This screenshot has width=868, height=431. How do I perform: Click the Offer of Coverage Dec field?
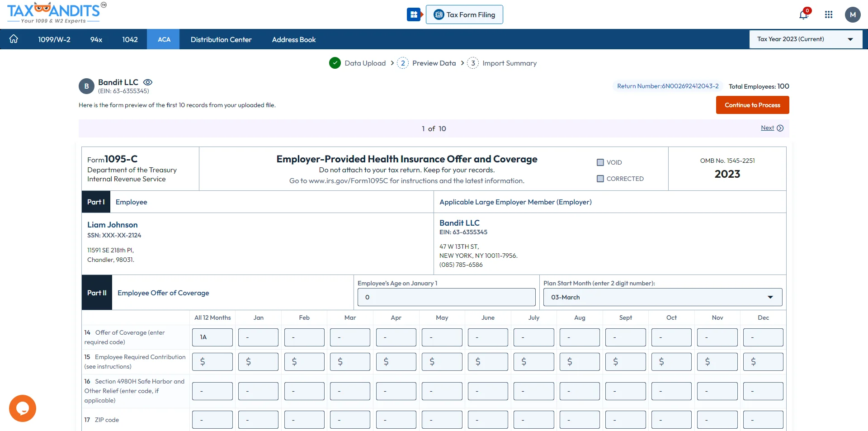click(x=763, y=337)
